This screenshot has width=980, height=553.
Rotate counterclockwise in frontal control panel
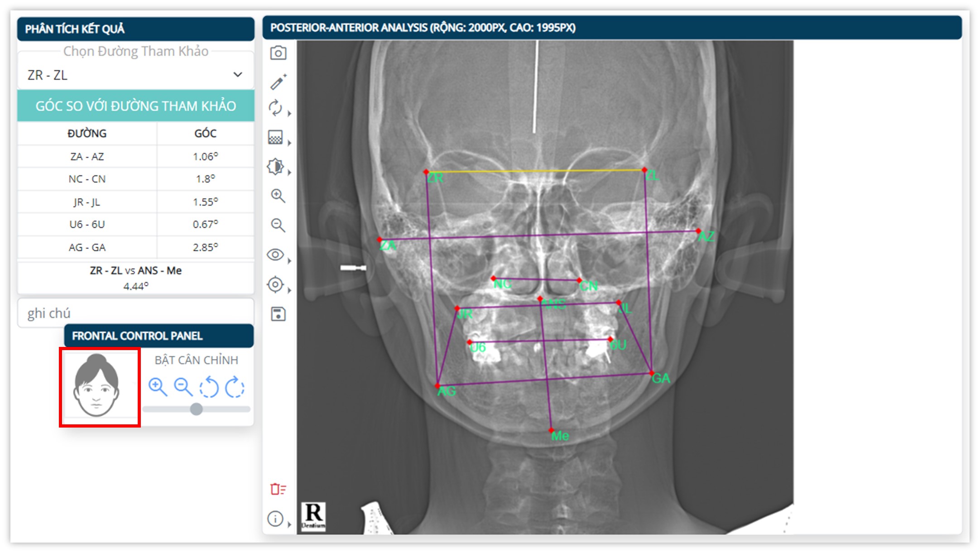[x=209, y=387]
